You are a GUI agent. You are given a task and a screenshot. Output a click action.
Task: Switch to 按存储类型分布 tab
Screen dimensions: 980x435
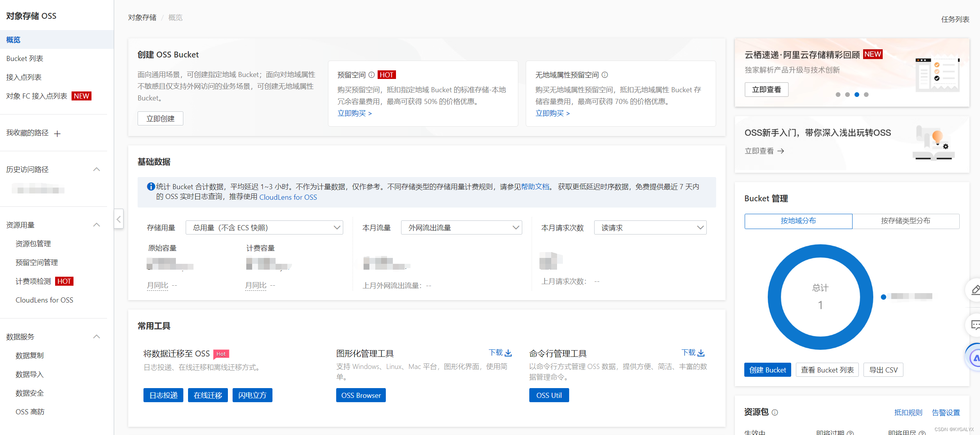(x=906, y=221)
